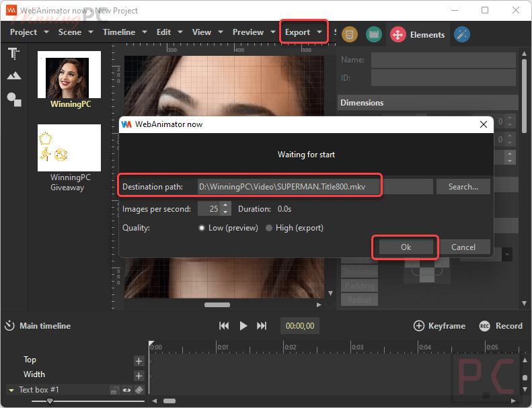This screenshot has width=532, height=408.
Task: Click the 0:02 mark on timeline ruler
Action: click(290, 348)
